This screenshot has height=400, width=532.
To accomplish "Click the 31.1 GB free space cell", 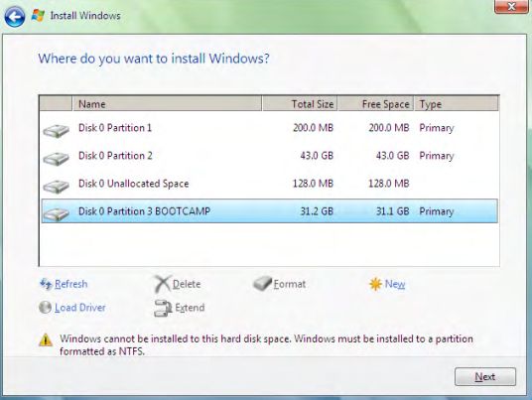I will point(393,211).
